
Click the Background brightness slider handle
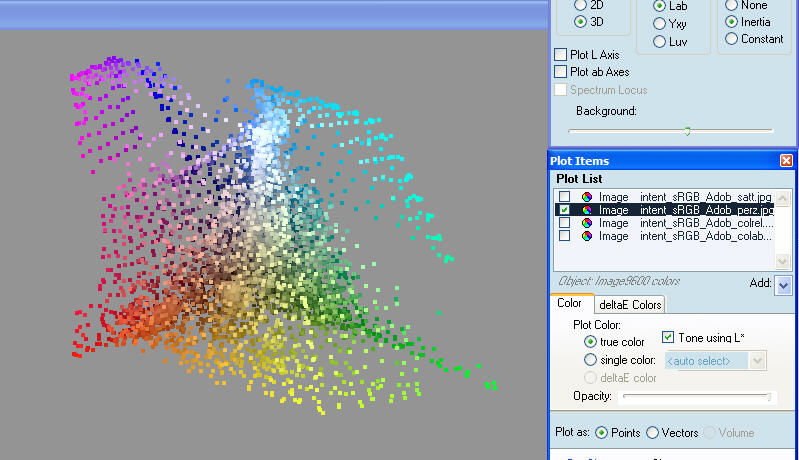[x=687, y=131]
